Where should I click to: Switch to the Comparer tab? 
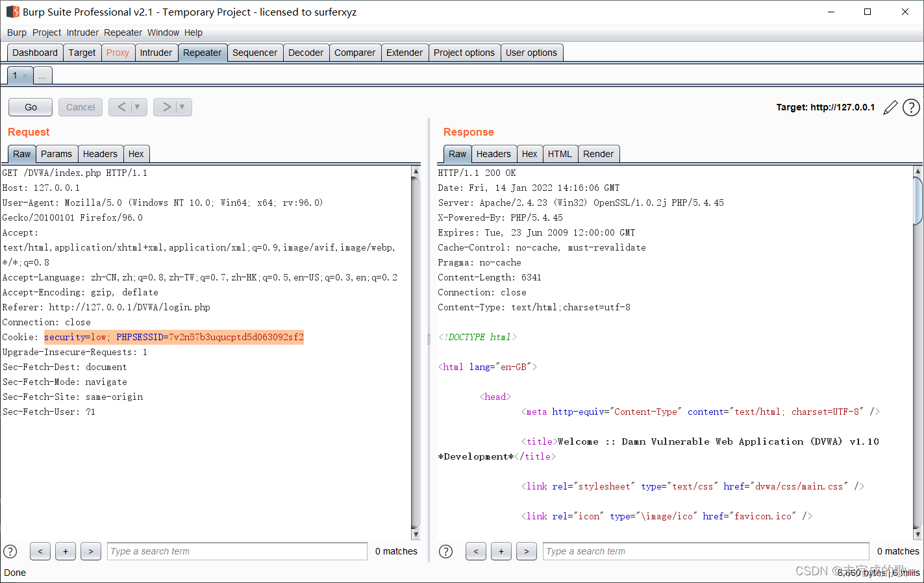[355, 53]
